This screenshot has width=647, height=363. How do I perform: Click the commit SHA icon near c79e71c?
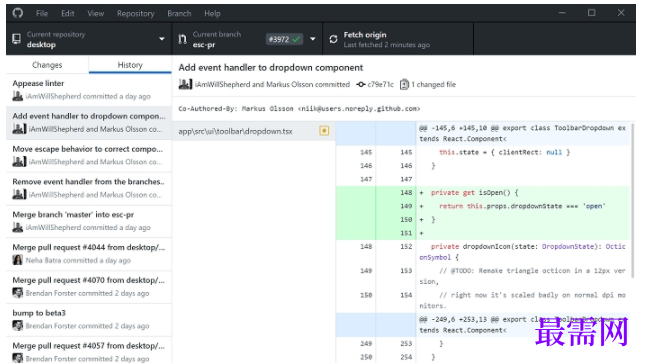coord(361,85)
